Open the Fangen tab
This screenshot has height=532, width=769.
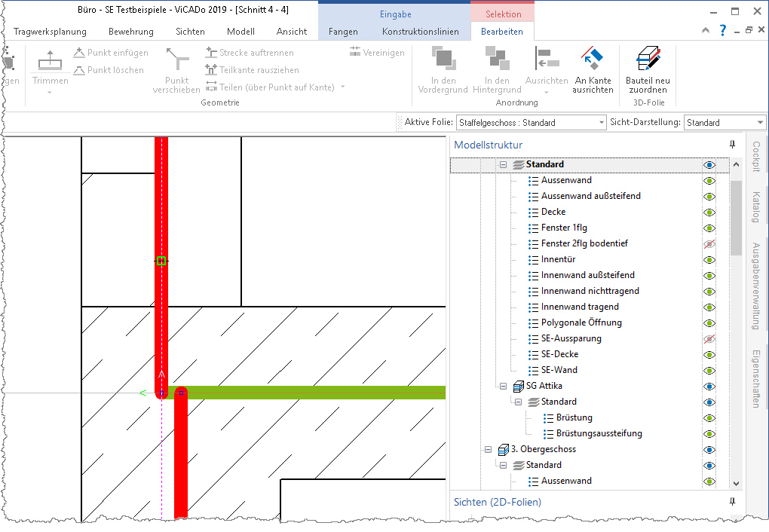coord(343,32)
